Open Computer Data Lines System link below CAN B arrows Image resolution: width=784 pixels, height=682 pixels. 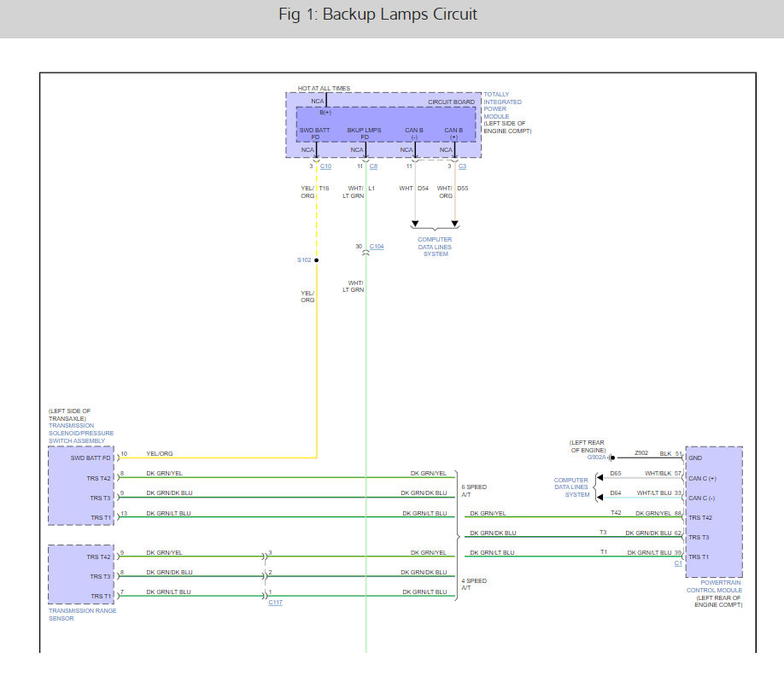[435, 247]
